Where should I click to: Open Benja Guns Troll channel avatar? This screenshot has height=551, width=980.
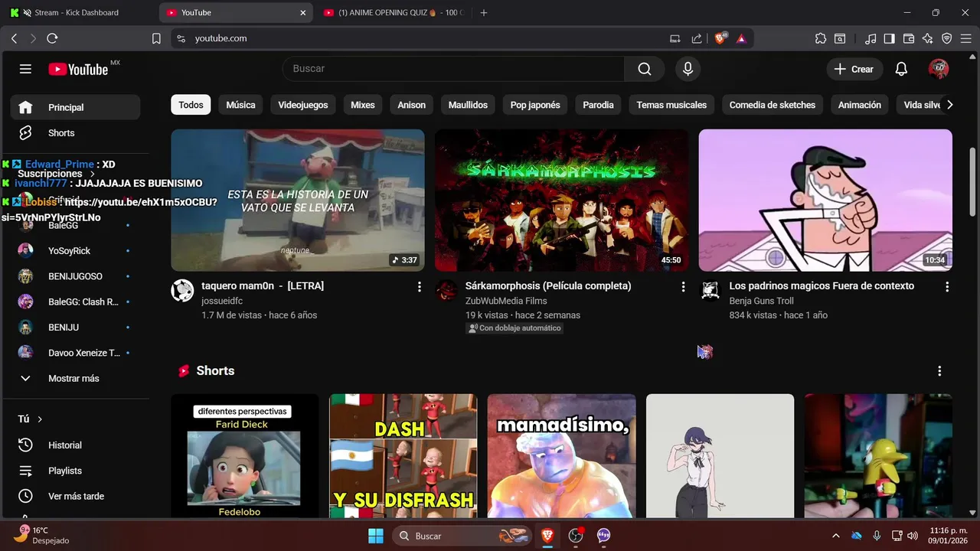pos(710,291)
